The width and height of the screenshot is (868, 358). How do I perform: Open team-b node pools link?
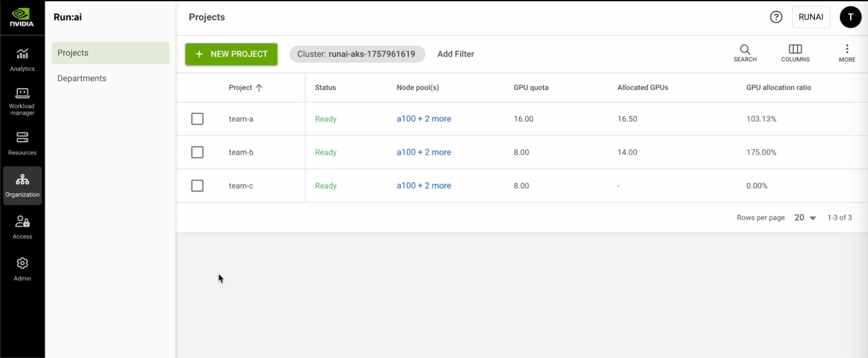424,152
